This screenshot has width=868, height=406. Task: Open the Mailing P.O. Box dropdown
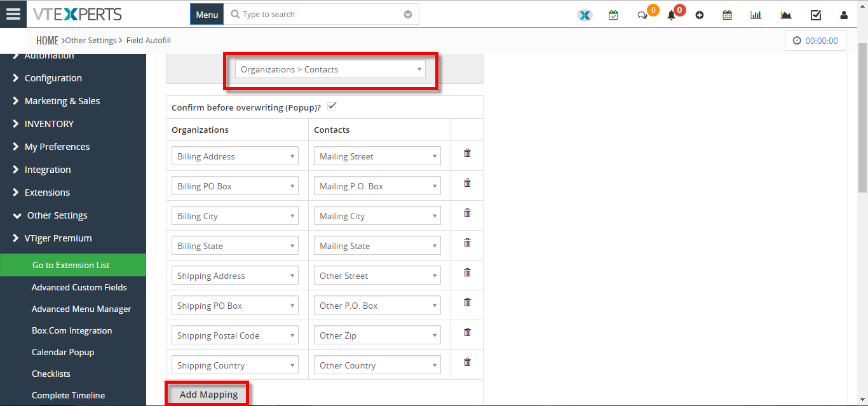point(377,186)
